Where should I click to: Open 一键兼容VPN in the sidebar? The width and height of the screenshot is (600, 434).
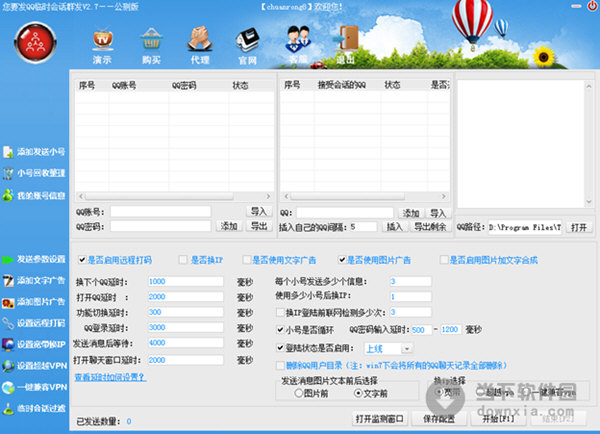tap(34, 387)
